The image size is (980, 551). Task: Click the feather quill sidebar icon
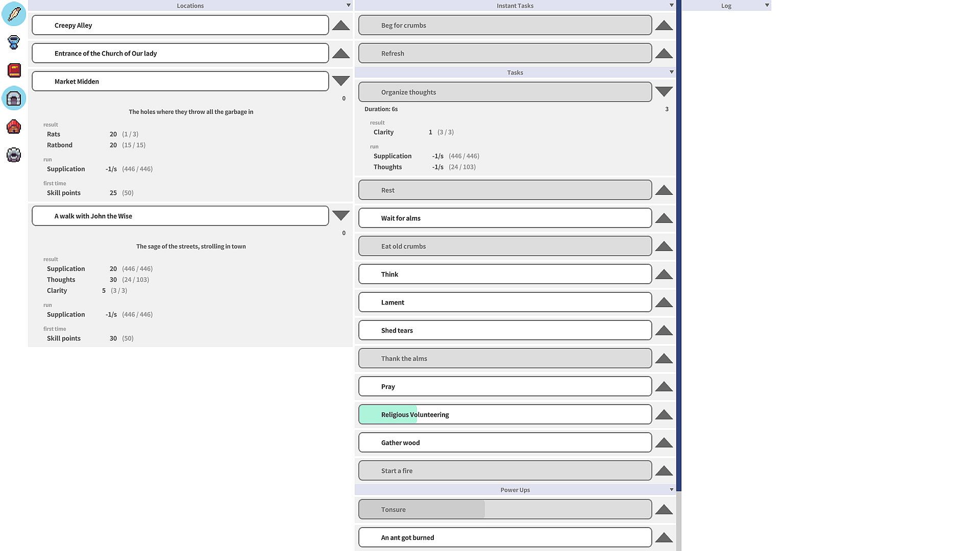point(14,14)
